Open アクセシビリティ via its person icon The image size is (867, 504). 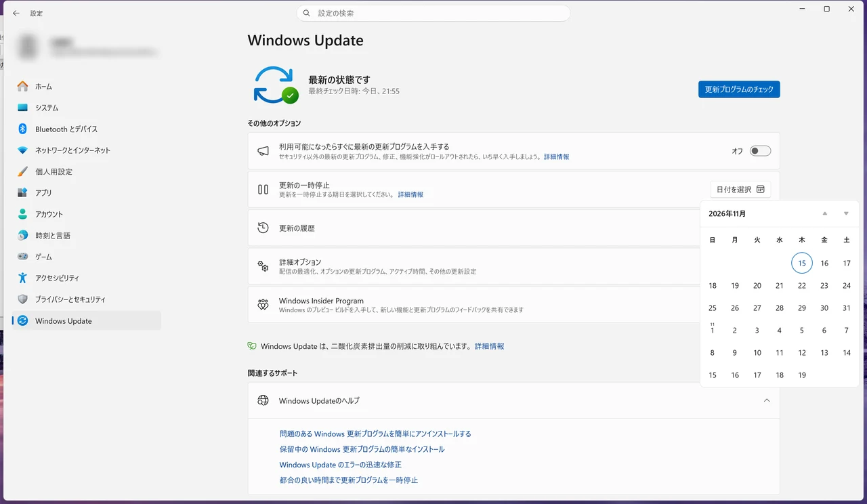pyautogui.click(x=22, y=278)
